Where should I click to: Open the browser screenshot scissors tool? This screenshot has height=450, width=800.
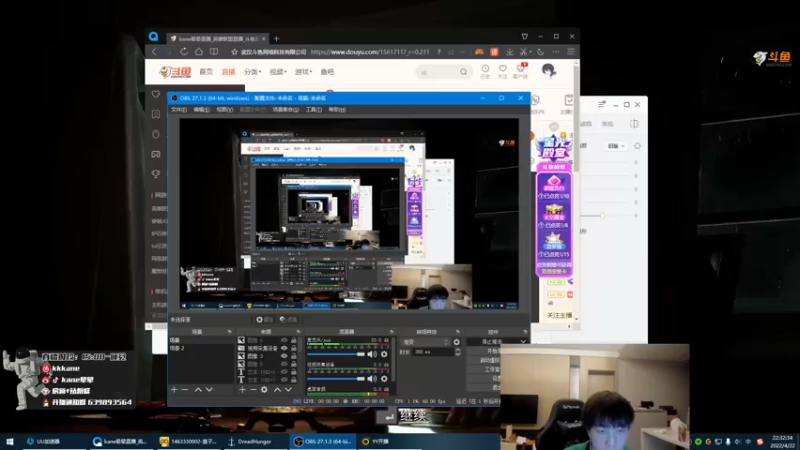(523, 52)
